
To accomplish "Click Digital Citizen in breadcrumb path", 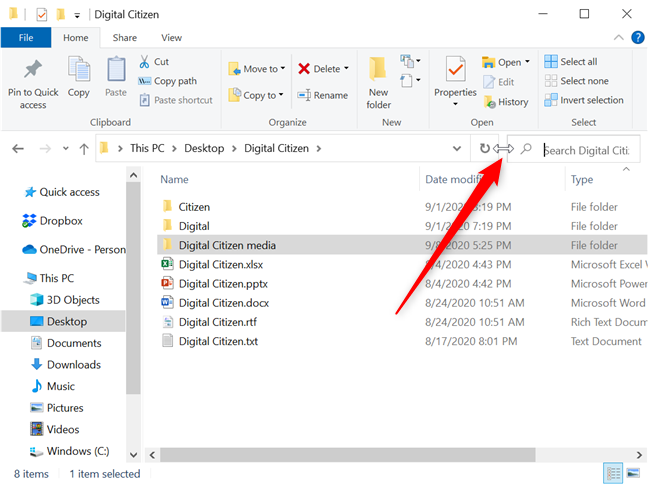I will point(276,148).
